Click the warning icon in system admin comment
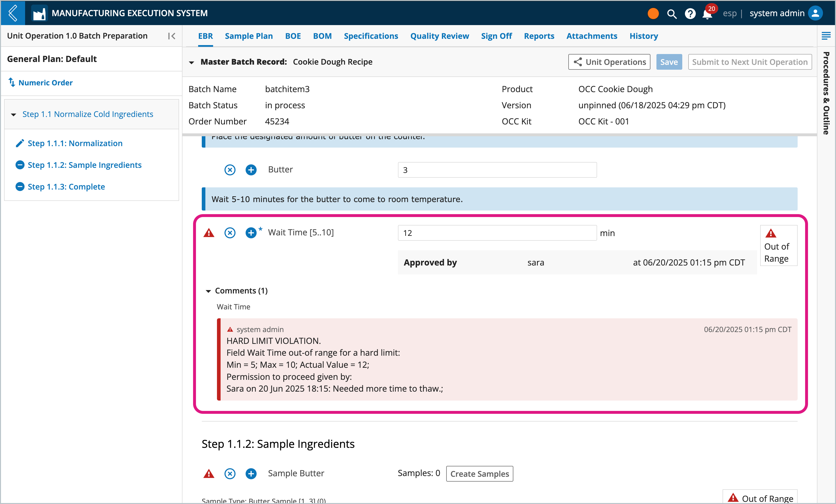Viewport: 836px width, 504px height. (x=230, y=329)
